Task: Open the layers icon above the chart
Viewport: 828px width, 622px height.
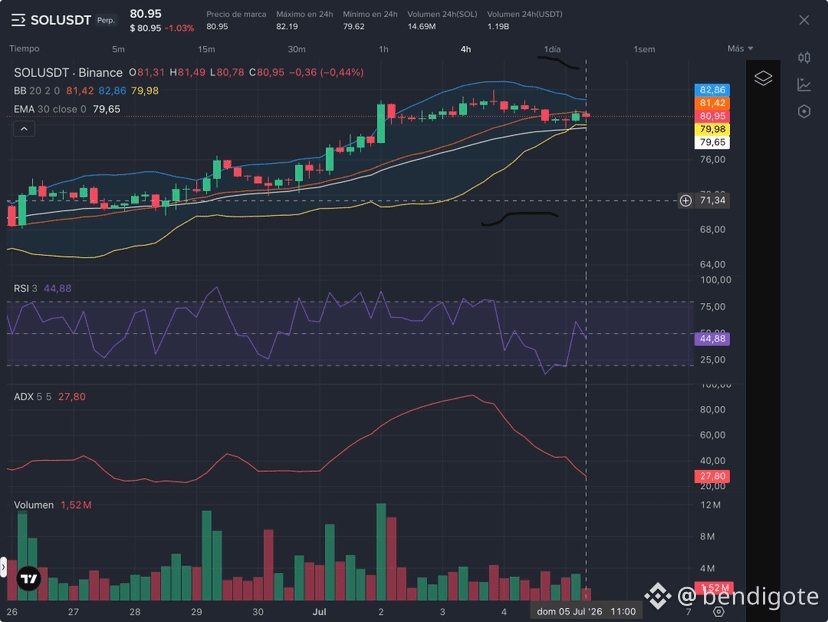Action: pos(763,78)
